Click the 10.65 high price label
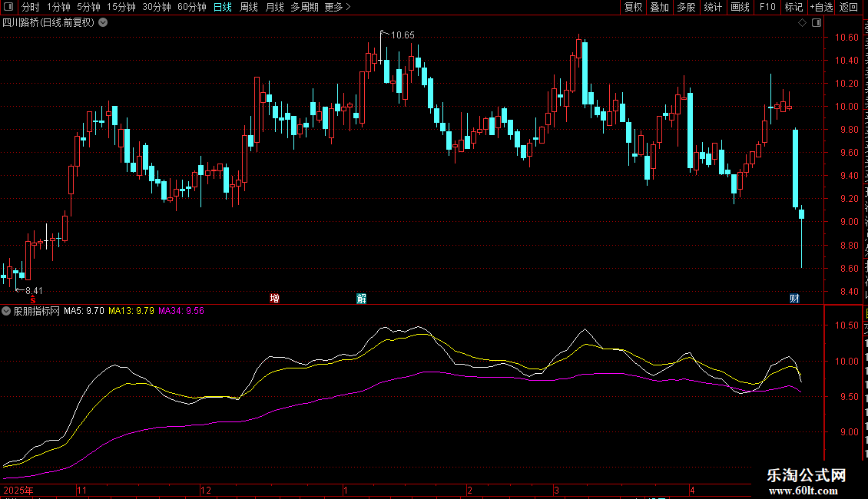 403,35
